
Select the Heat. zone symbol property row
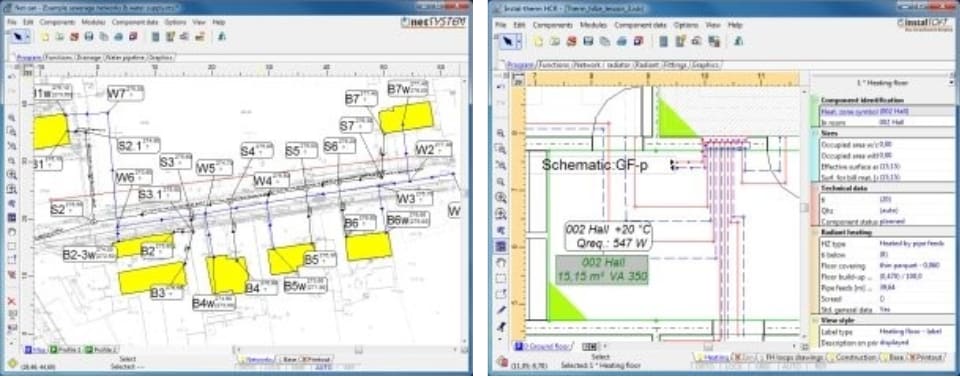click(887, 111)
